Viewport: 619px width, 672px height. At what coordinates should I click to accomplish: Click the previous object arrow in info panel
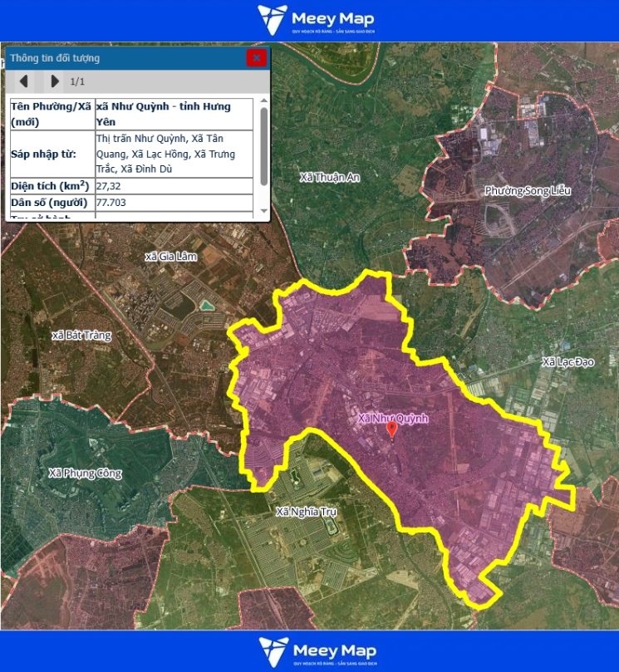pyautogui.click(x=24, y=81)
